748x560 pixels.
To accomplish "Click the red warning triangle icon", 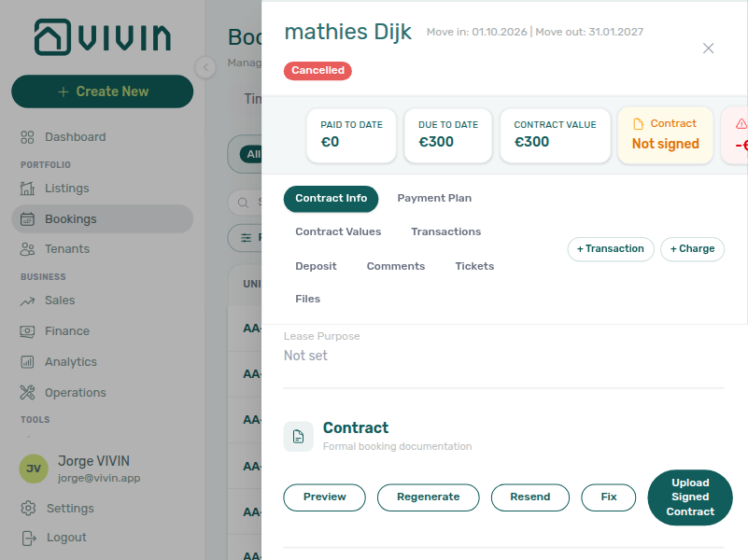I will point(741,124).
